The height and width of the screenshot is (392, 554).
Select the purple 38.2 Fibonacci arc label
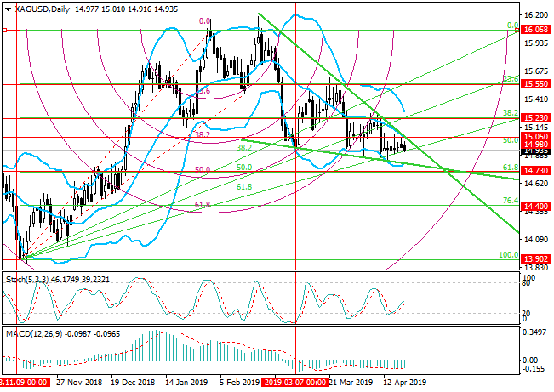pos(203,134)
